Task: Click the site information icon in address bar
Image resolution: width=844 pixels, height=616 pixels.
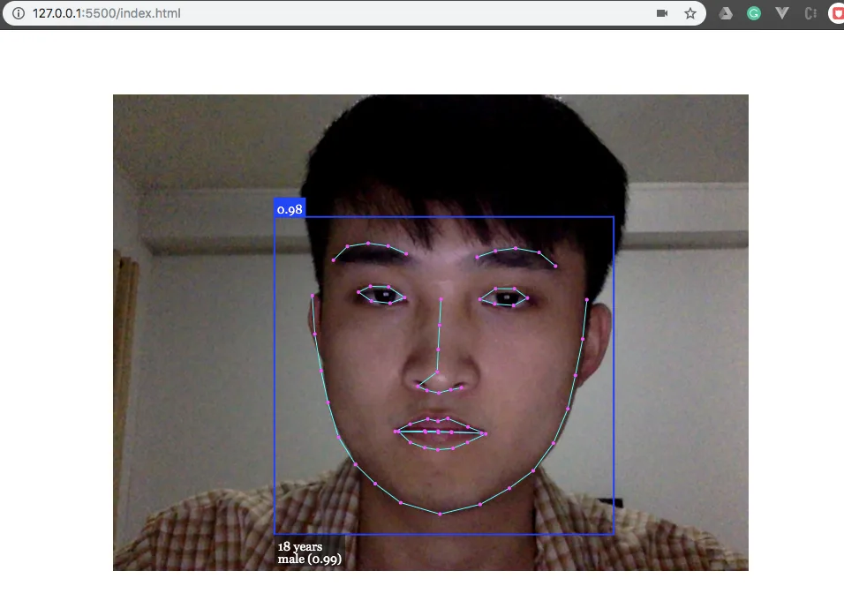Action: click(x=19, y=13)
